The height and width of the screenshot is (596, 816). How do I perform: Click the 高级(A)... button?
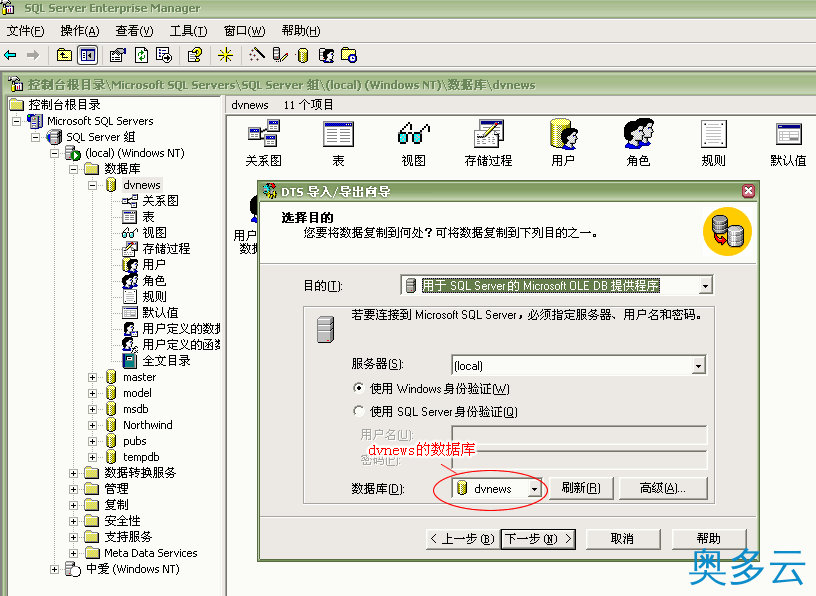click(x=662, y=488)
